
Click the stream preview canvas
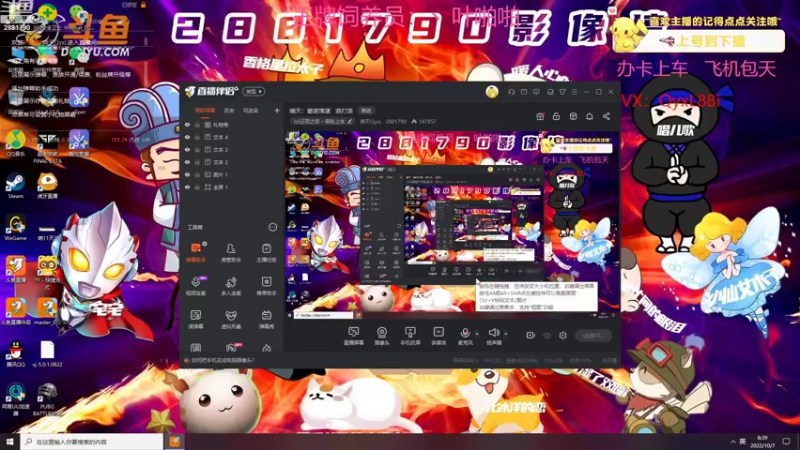tap(452, 224)
